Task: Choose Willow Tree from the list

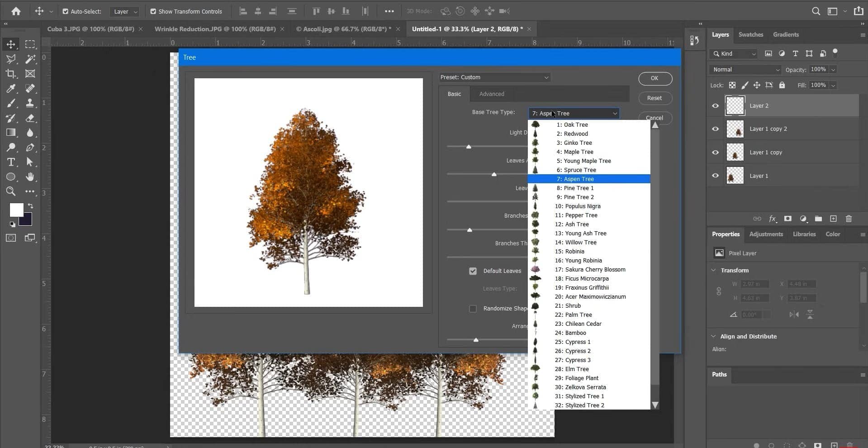Action: coord(580,243)
